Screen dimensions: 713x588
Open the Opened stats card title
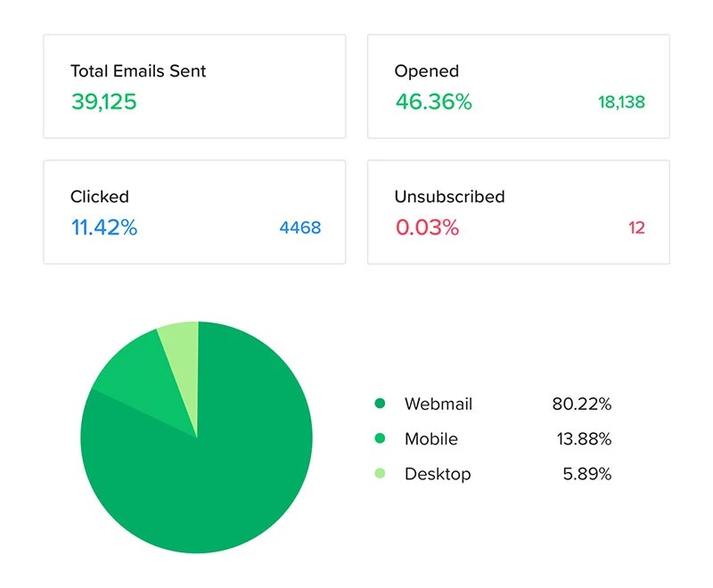pyautogui.click(x=426, y=70)
